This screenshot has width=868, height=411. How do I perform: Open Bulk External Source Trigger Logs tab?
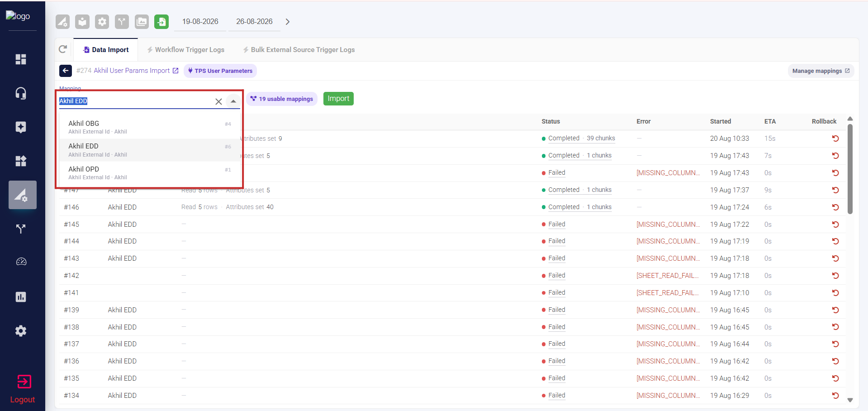pyautogui.click(x=299, y=50)
